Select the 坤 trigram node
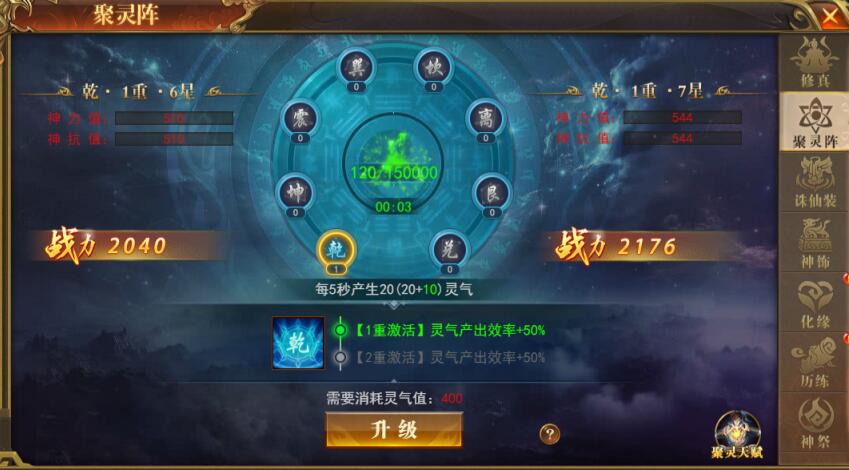This screenshot has height=470, width=849. click(295, 193)
